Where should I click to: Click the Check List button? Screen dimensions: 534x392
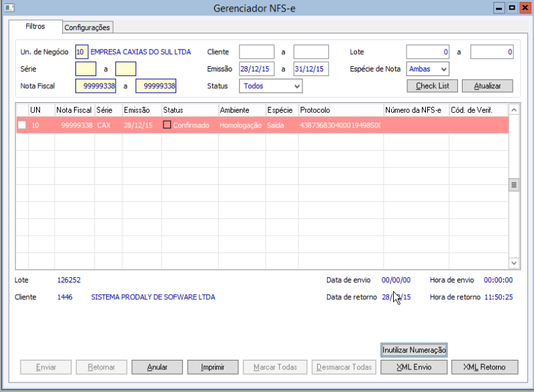(432, 86)
